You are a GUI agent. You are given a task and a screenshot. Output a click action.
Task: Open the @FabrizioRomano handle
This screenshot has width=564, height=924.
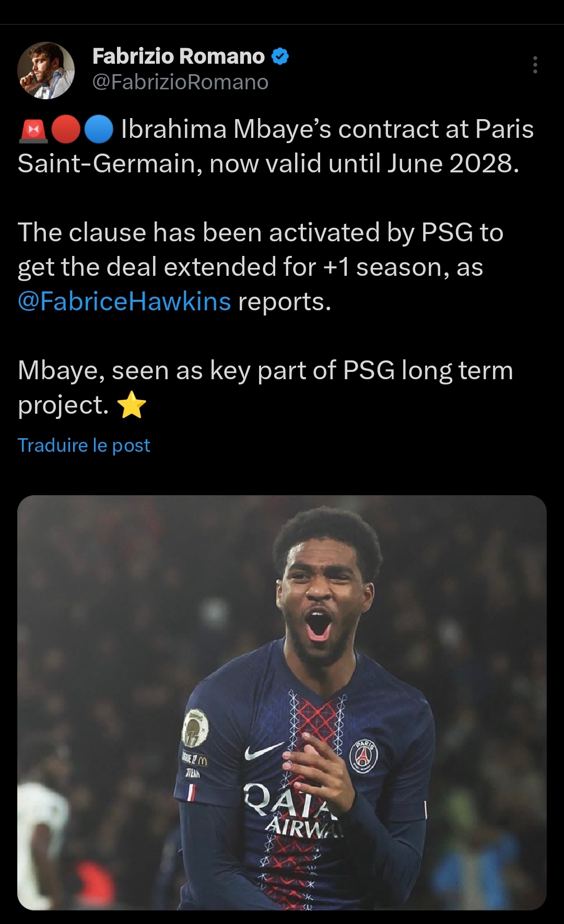pos(180,83)
